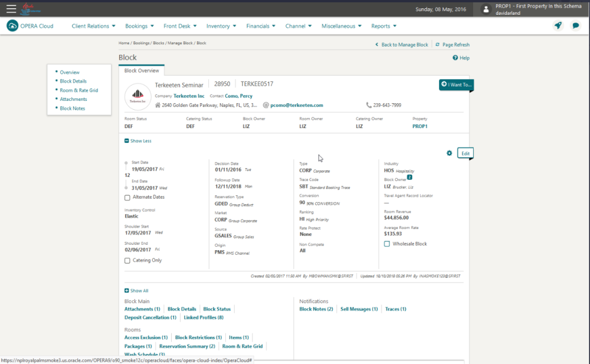The image size is (590, 364).
Task: Jump to Room & Rate Grid in sidebar
Action: tap(78, 90)
